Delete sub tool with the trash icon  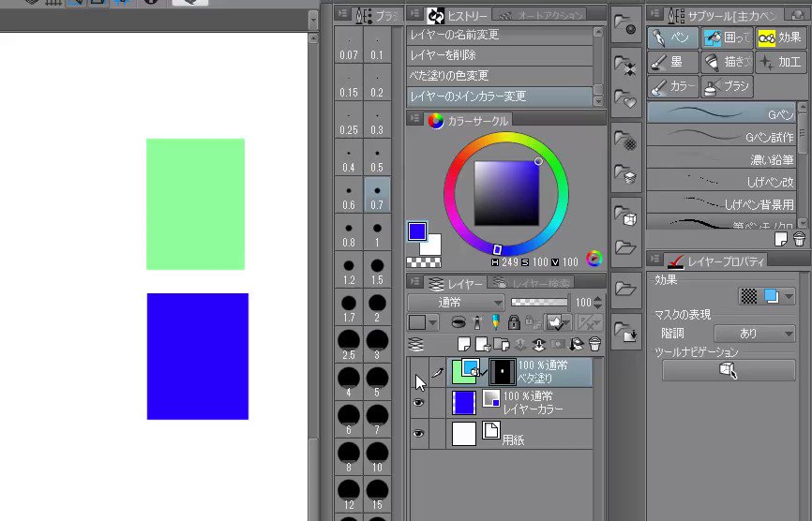(799, 239)
